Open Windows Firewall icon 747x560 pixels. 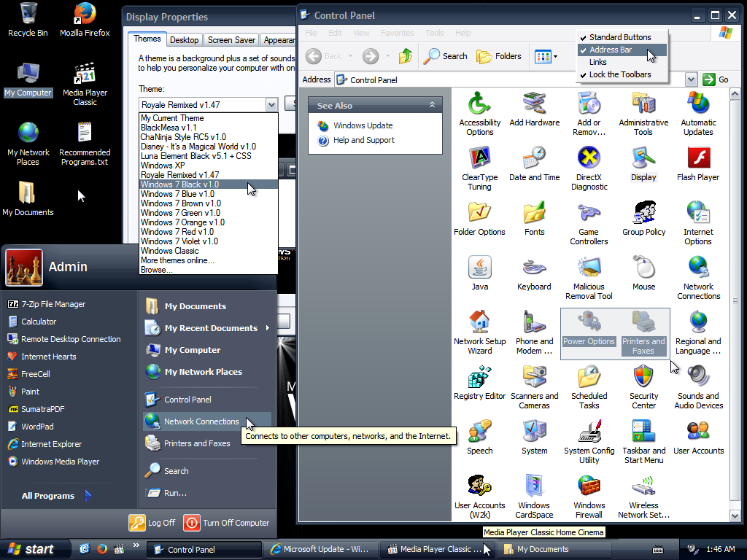589,496
